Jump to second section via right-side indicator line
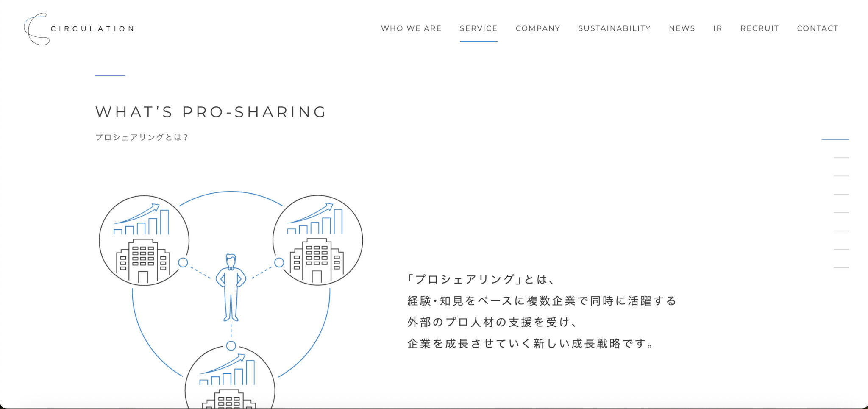The height and width of the screenshot is (409, 868). (841, 158)
